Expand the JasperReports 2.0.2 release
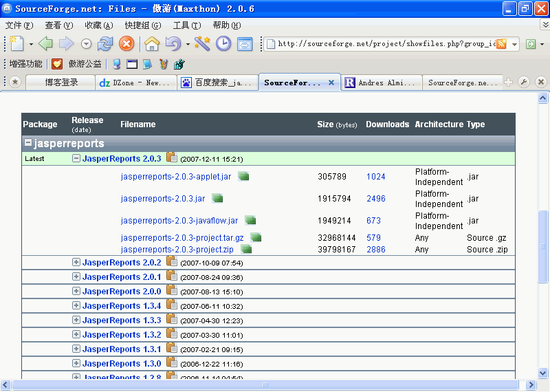This screenshot has height=392, width=550. pyautogui.click(x=76, y=262)
